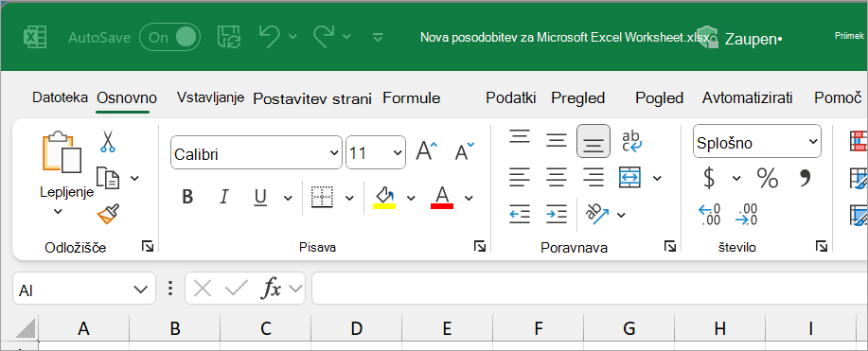This screenshot has width=868, height=351.
Task: Select the Osnovno ribbon tab
Action: 126,98
